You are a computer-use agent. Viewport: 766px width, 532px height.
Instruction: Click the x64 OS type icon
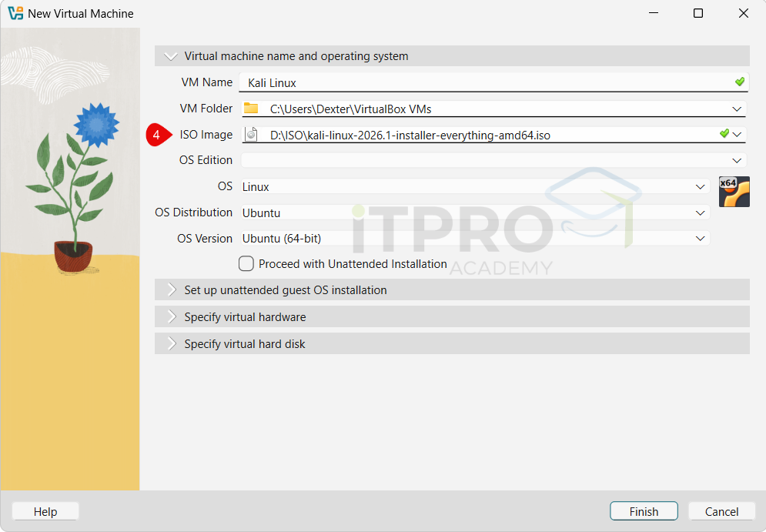click(x=734, y=192)
